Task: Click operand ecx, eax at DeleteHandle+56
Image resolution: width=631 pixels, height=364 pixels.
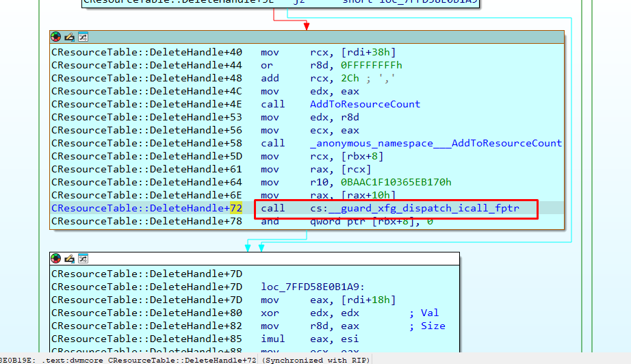Action: click(335, 130)
